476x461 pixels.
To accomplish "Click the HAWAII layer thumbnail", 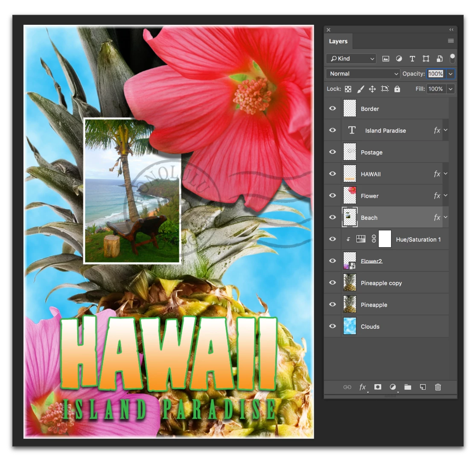I will [x=350, y=174].
